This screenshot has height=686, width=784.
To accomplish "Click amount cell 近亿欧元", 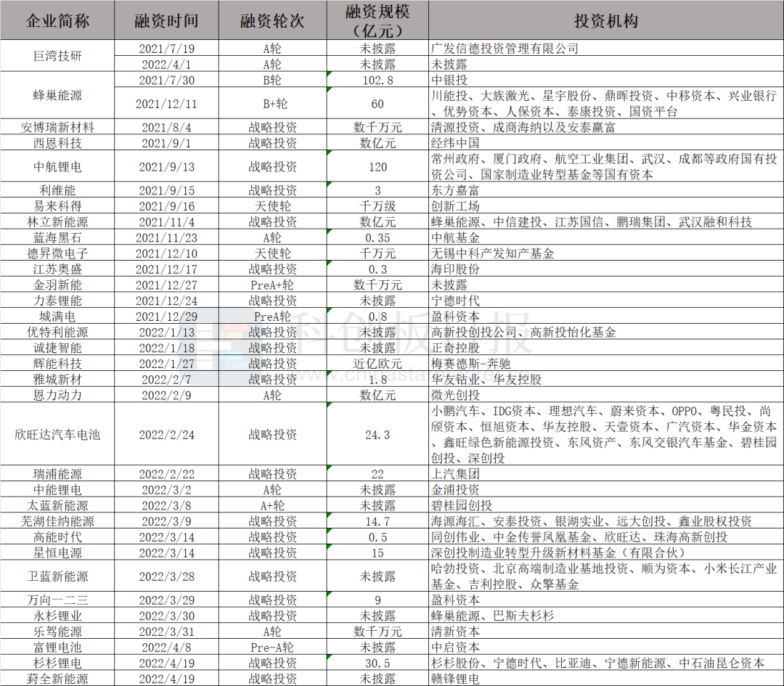I will [x=377, y=364].
